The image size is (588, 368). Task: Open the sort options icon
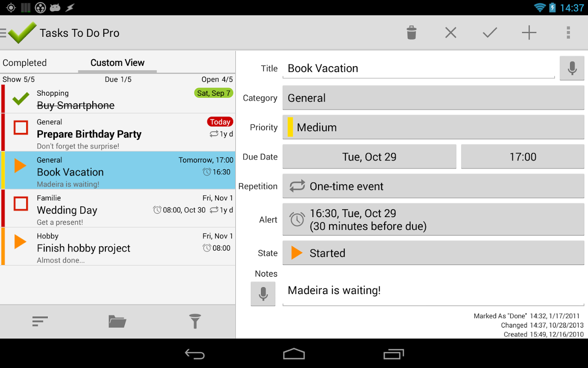[40, 321]
